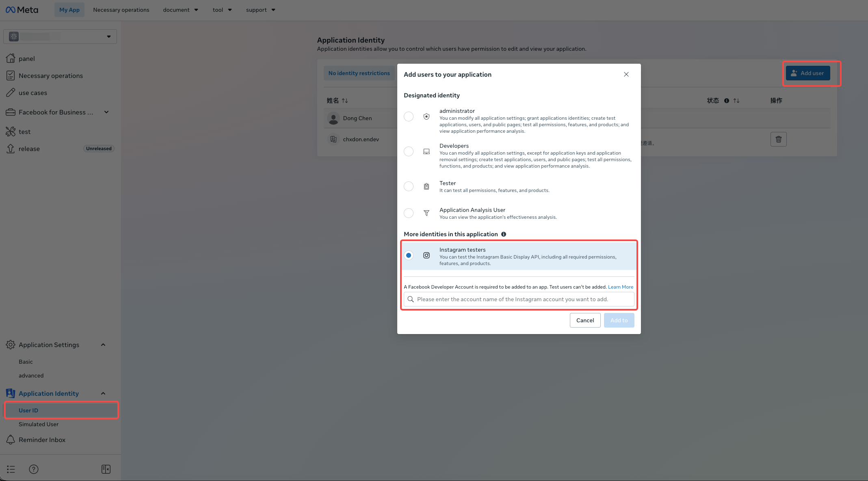Screen dimensions: 868x481
Task: Focus the Instagram account name search field
Action: 519,299
